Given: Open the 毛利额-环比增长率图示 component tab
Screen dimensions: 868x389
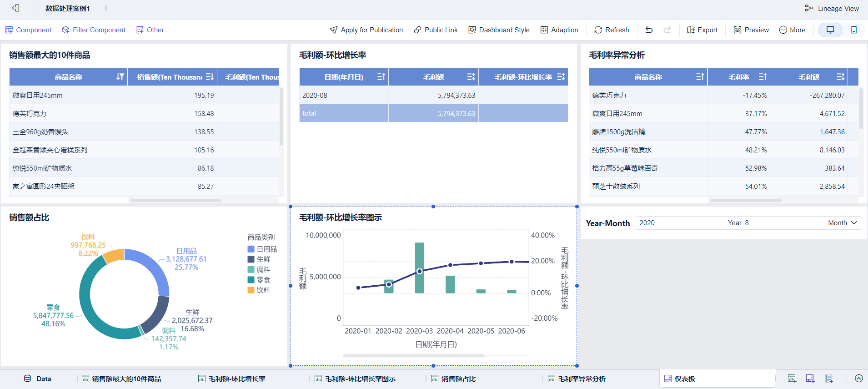Looking at the screenshot, I should [355, 379].
